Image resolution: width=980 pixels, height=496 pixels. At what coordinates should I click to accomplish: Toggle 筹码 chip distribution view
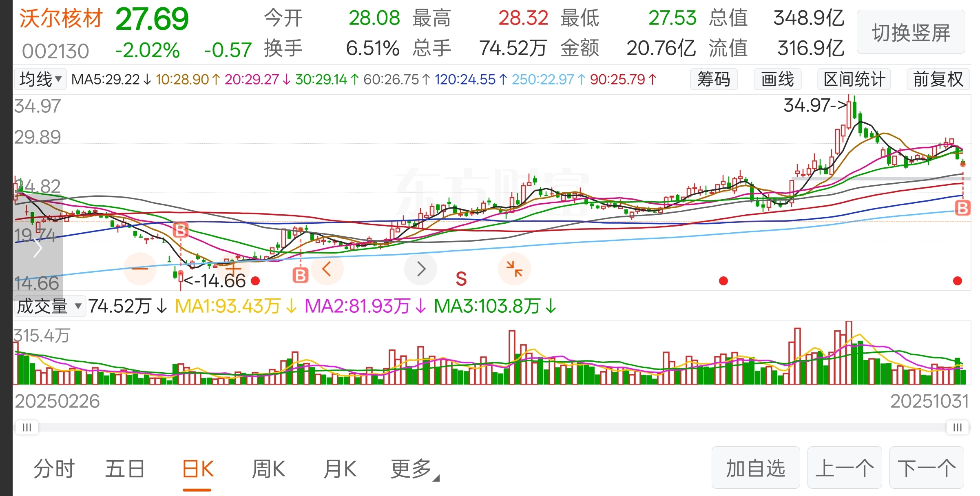pyautogui.click(x=713, y=79)
